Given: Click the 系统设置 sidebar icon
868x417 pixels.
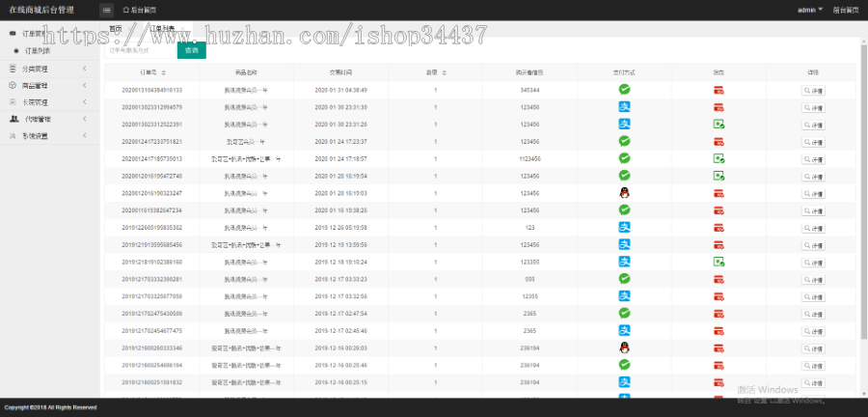Looking at the screenshot, I should click(13, 135).
